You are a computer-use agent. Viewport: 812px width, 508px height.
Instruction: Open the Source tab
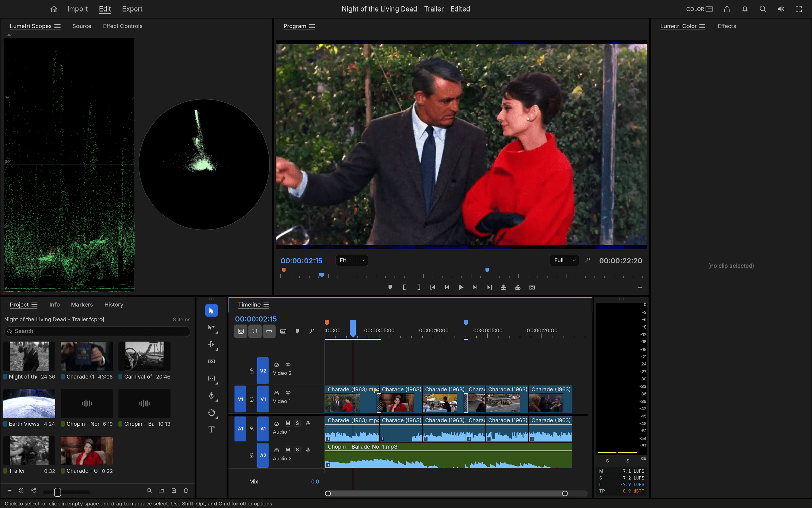pyautogui.click(x=82, y=26)
